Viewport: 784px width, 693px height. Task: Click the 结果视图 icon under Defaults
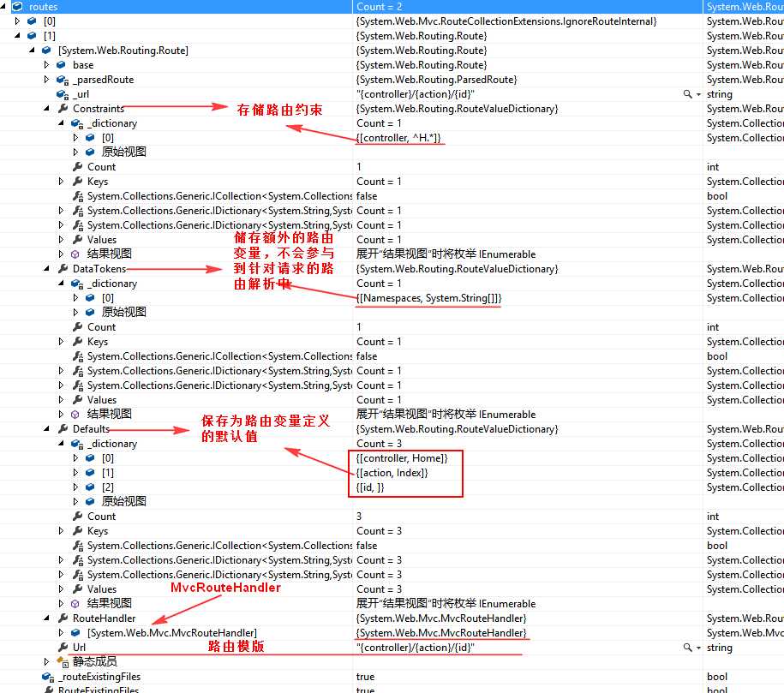coord(75,604)
